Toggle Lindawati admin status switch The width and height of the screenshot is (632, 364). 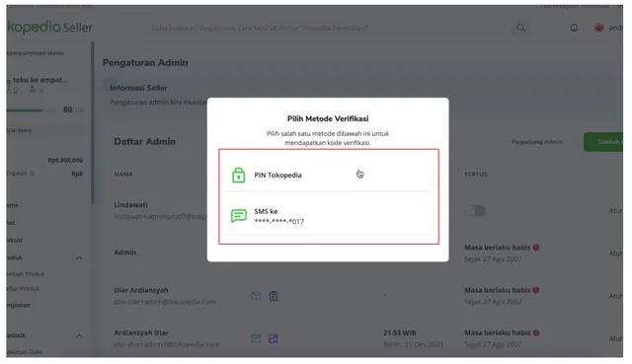[x=475, y=210]
